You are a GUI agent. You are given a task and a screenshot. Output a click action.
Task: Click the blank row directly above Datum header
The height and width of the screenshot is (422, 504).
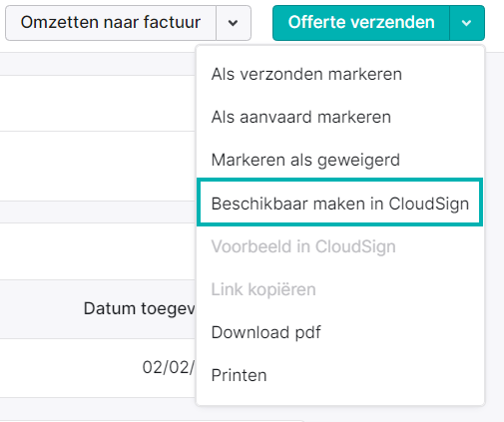[x=98, y=251]
